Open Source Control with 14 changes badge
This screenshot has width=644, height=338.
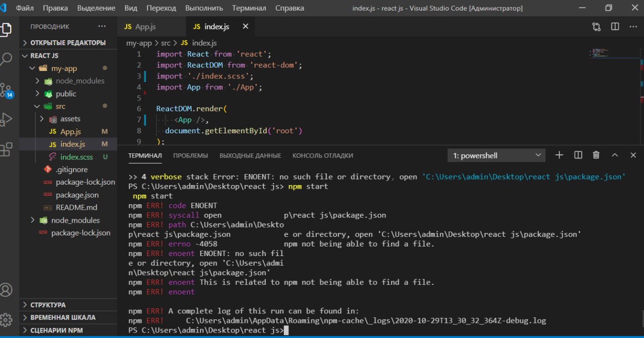coord(7,90)
